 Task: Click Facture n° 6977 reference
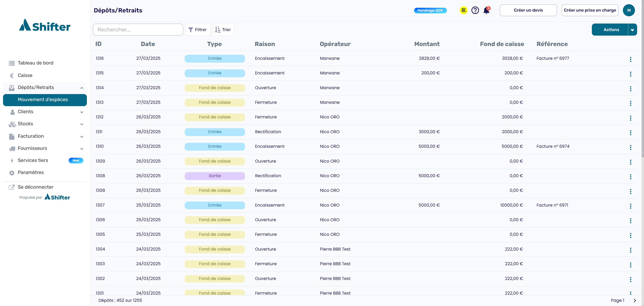tap(553, 58)
